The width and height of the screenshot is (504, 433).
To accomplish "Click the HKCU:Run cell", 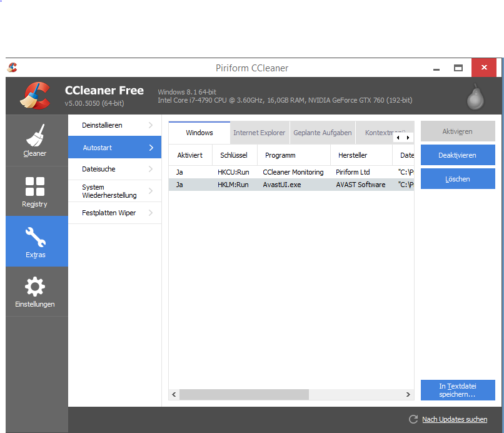I will coord(233,172).
